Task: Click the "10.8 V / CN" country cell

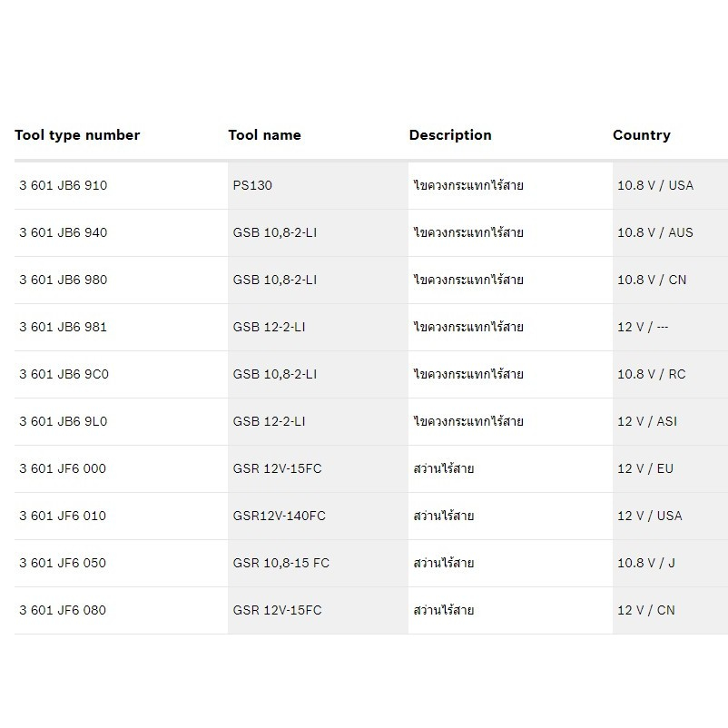Action: (x=652, y=280)
